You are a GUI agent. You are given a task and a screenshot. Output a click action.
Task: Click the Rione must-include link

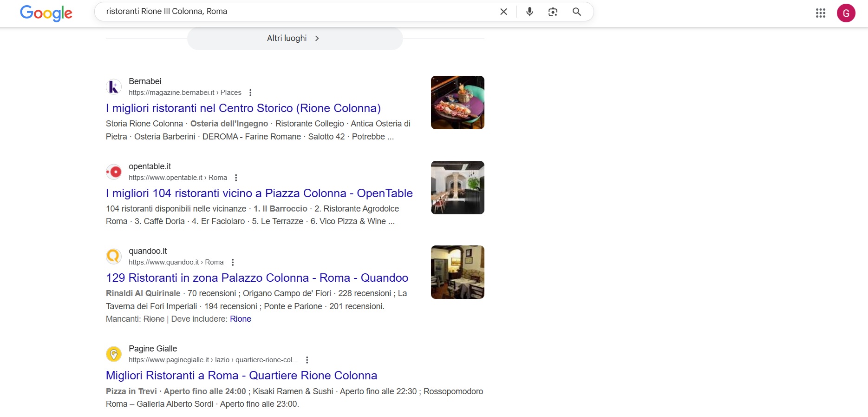click(241, 319)
